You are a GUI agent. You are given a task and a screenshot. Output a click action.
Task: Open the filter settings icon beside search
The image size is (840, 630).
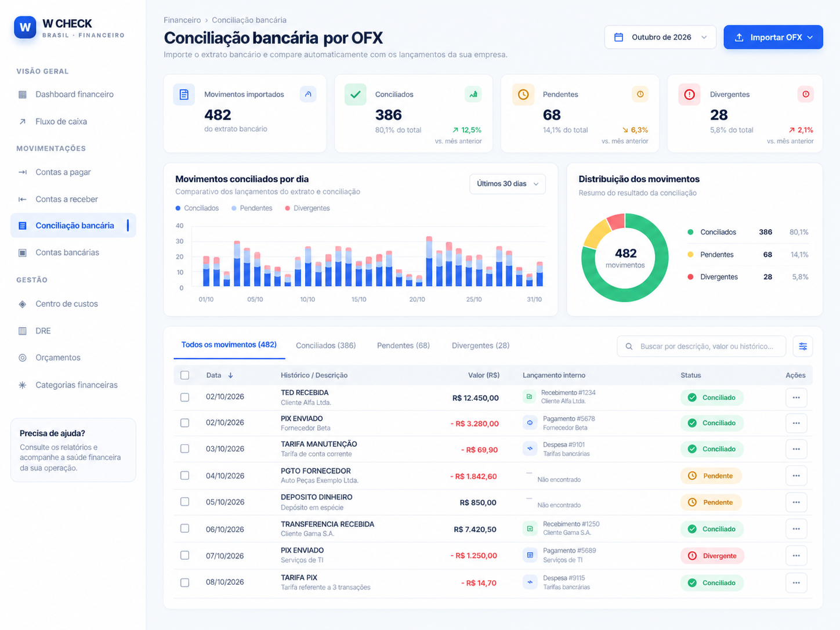click(803, 346)
